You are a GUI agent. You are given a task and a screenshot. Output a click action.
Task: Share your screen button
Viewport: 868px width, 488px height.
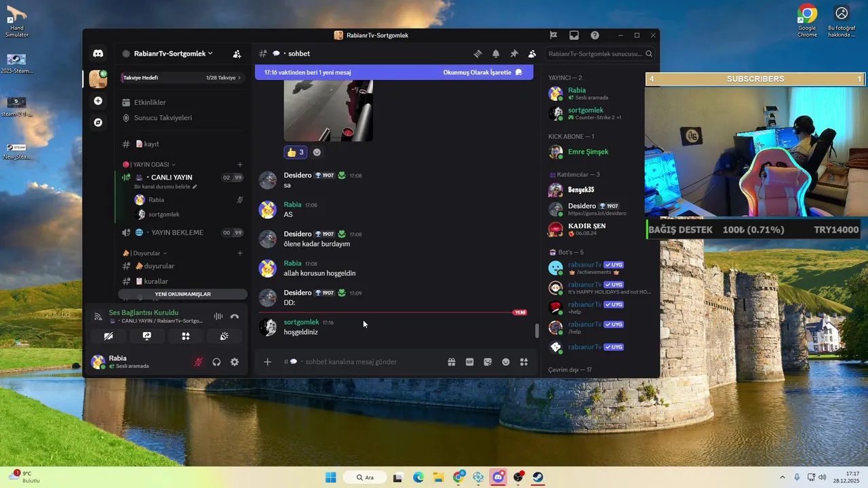pos(146,336)
